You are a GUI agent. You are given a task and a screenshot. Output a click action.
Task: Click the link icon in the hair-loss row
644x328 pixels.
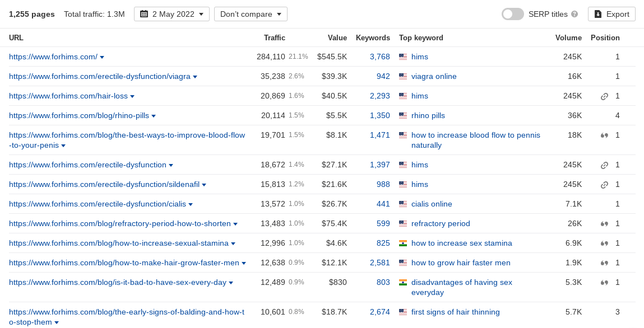604,96
